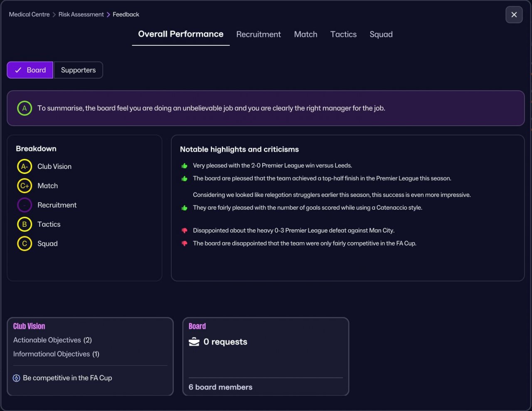The image size is (532, 411).
Task: Click thumbs-down icon for Man City defeat
Action: 185,230
